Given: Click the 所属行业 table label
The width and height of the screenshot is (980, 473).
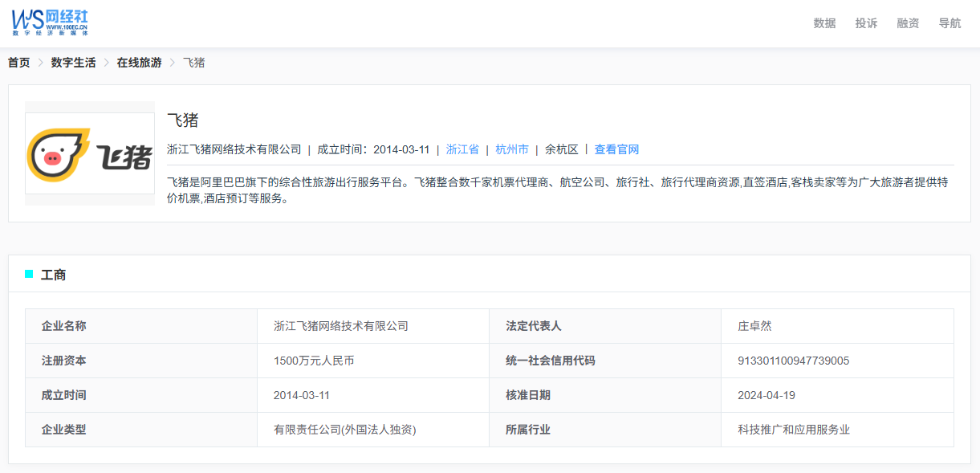Looking at the screenshot, I should pyautogui.click(x=528, y=430).
